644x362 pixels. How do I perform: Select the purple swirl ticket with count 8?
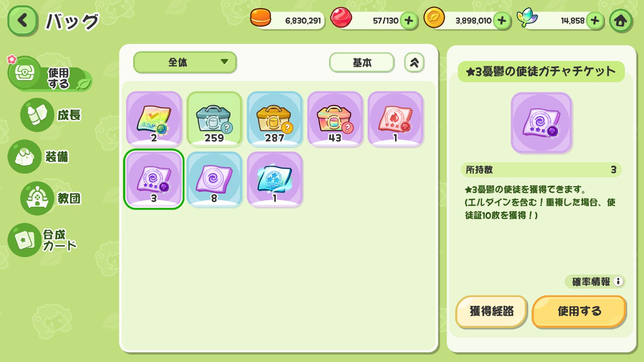click(214, 179)
